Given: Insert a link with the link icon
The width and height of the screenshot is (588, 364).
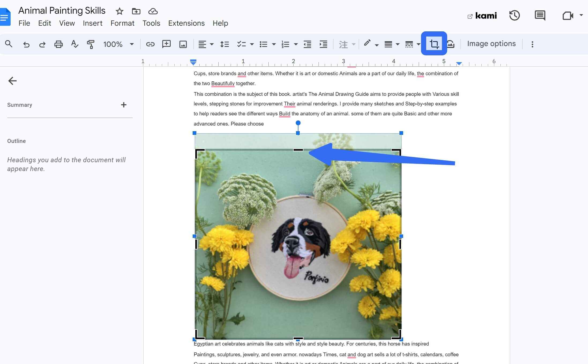Looking at the screenshot, I should tap(150, 44).
